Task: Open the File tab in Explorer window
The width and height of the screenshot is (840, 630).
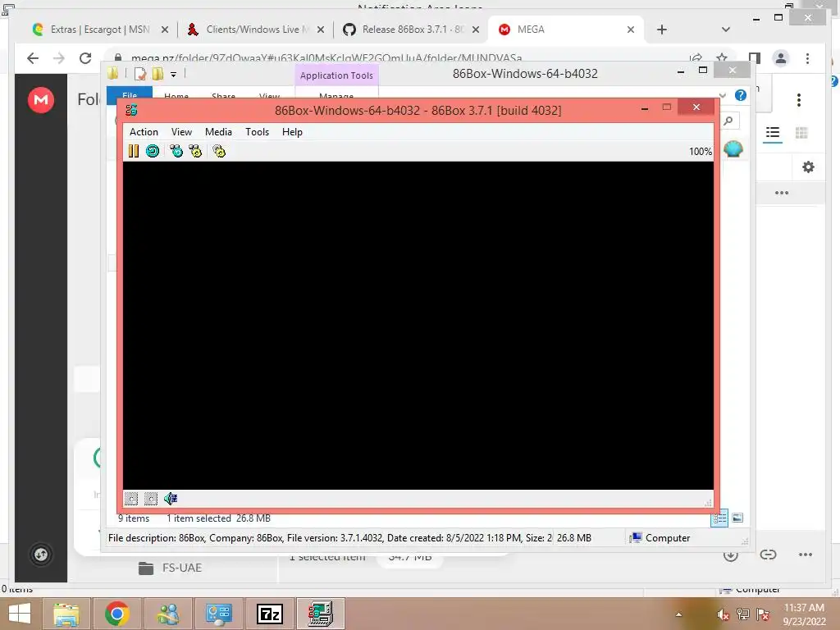Action: (x=130, y=95)
